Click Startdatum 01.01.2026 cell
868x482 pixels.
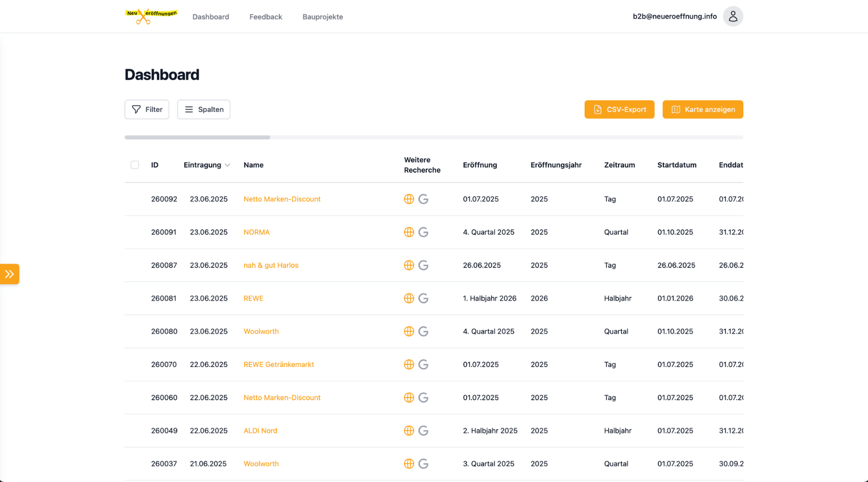(x=676, y=298)
